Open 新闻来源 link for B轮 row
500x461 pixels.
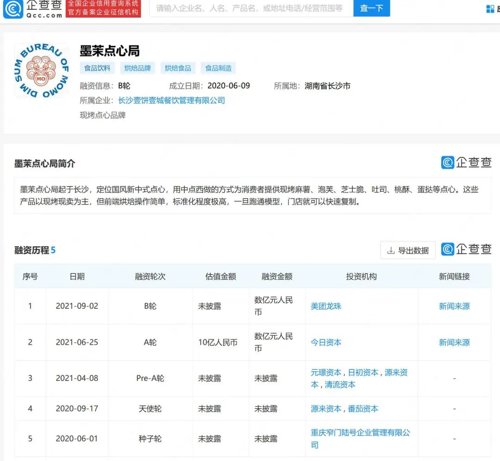(454, 306)
